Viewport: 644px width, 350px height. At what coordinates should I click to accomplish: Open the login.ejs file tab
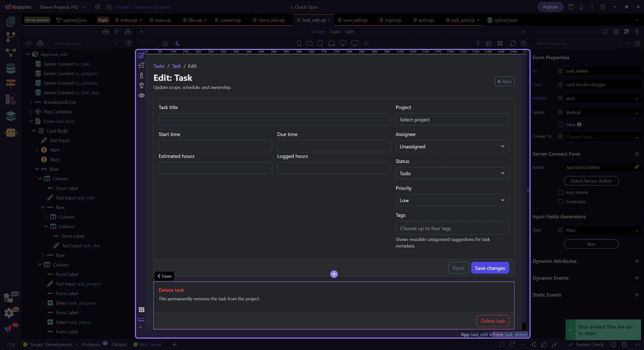393,20
